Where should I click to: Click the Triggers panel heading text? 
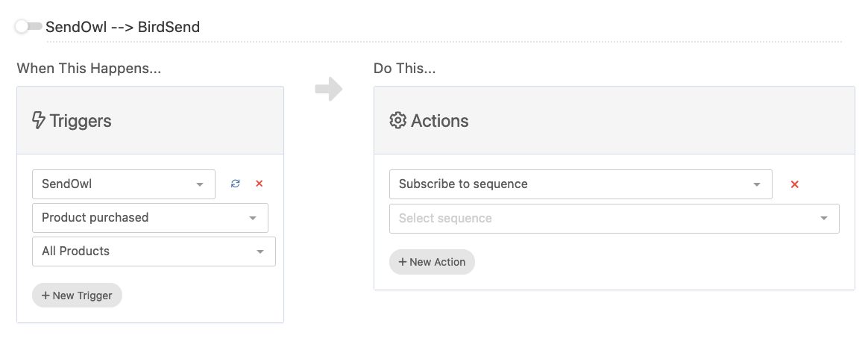[81, 121]
